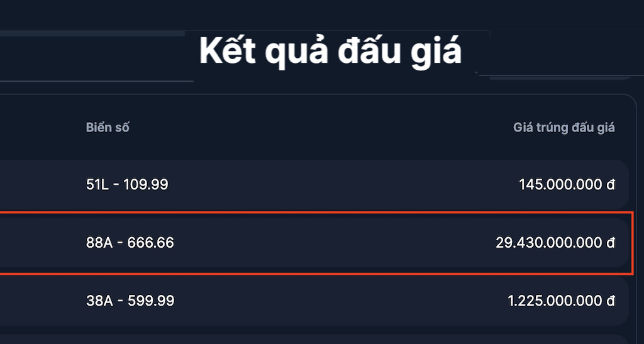The width and height of the screenshot is (644, 344).
Task: Select the row above the highlighted row
Action: (x=314, y=185)
